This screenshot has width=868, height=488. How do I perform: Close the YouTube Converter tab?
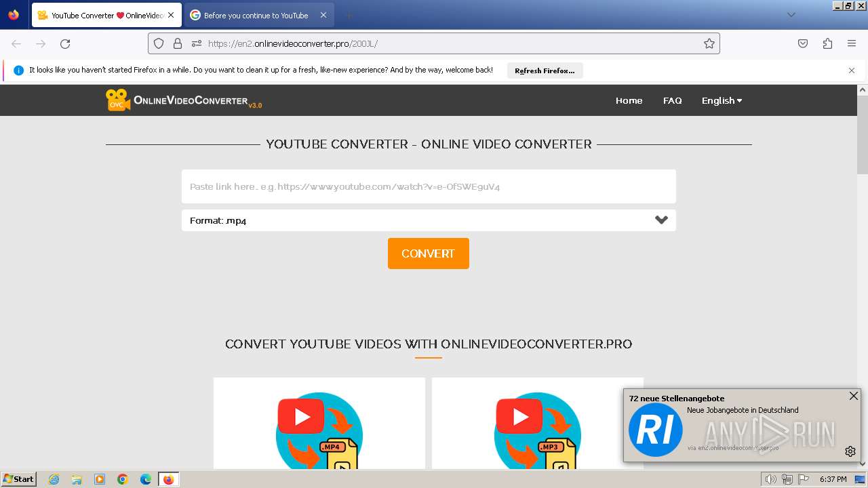pos(171,15)
